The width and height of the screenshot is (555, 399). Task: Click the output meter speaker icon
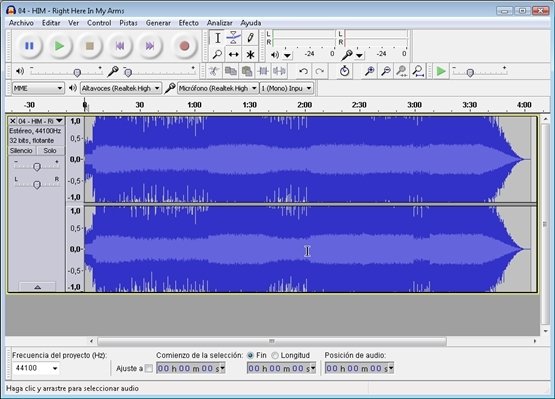[x=275, y=55]
